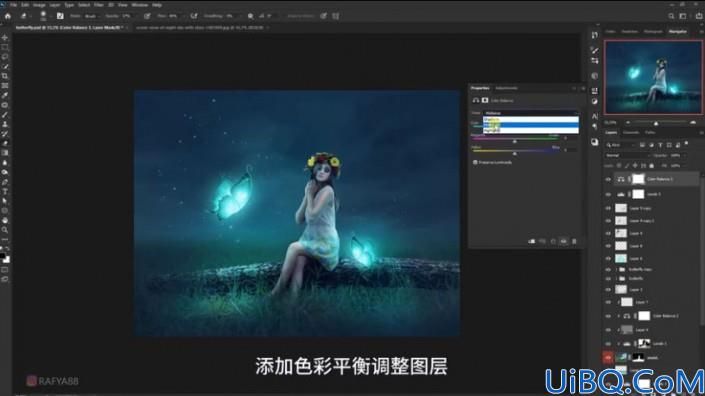Open the layer blend mode Normal dropdown
This screenshot has width=705, height=396.
point(627,156)
